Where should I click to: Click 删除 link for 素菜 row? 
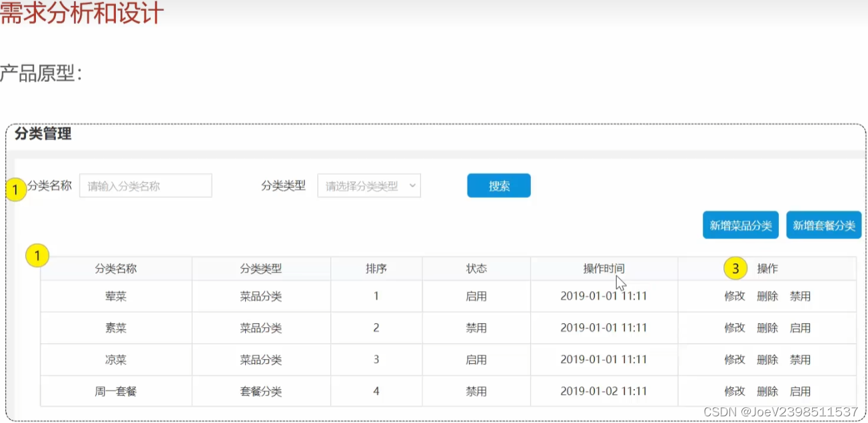click(x=768, y=328)
